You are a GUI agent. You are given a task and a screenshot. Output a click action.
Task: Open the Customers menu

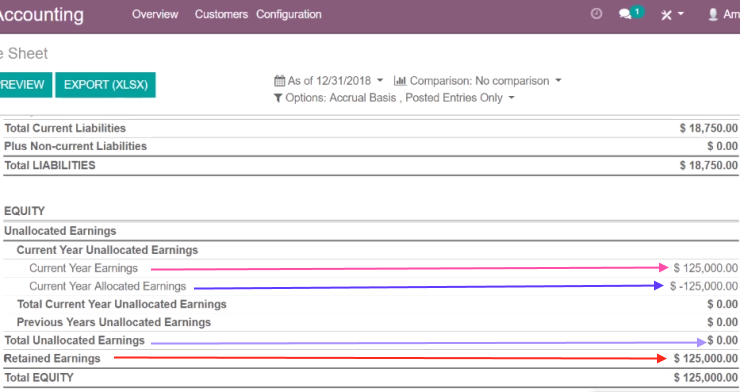[221, 14]
